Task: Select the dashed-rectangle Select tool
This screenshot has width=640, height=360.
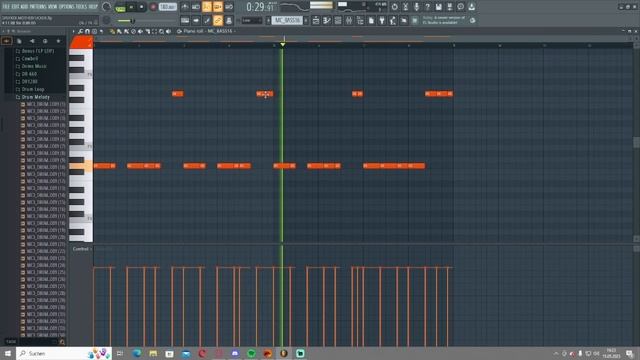Action: (154, 31)
